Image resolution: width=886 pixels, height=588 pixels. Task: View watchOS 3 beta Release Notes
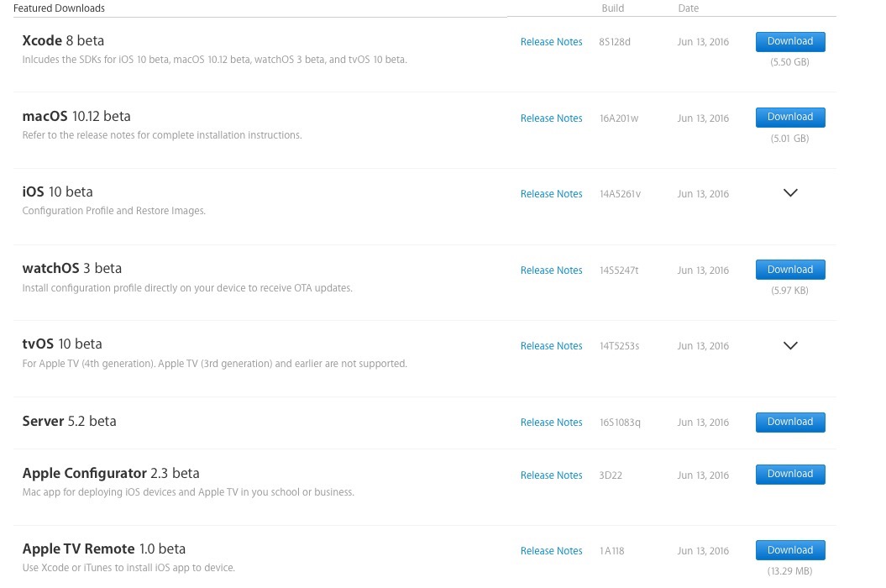point(551,270)
